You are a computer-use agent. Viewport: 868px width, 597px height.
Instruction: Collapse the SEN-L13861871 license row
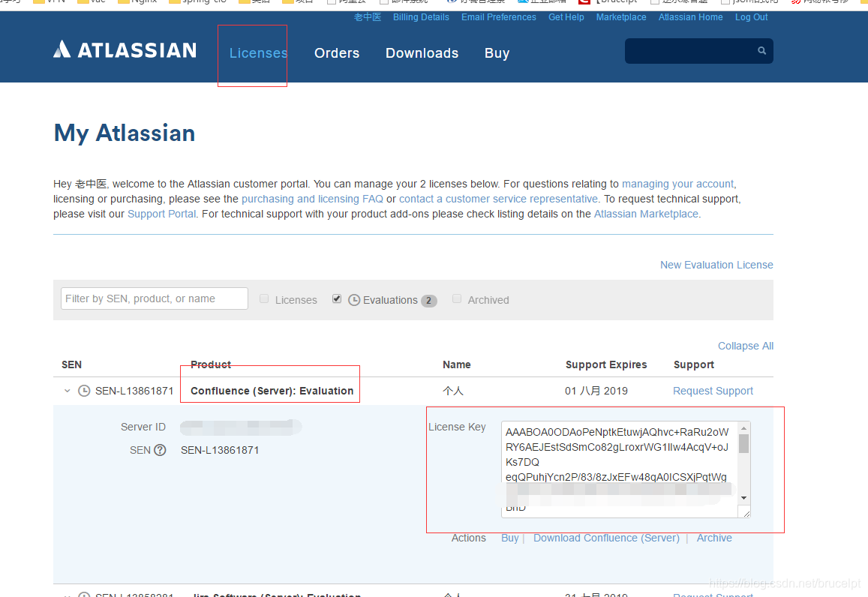(67, 391)
